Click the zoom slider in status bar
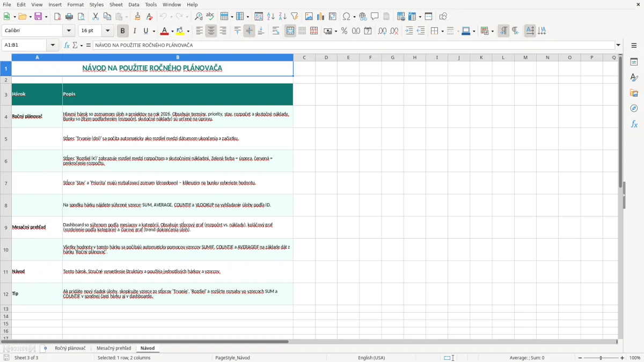This screenshot has width=644, height=362. [601, 358]
